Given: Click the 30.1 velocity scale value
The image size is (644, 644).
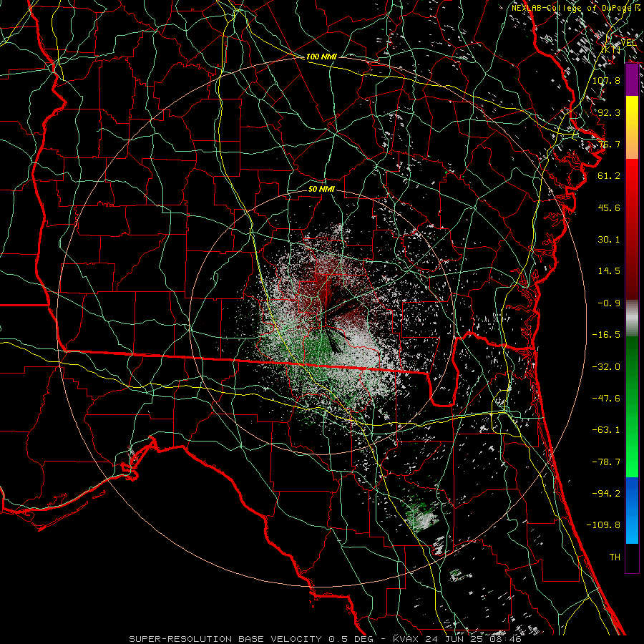Looking at the screenshot, I should pyautogui.click(x=609, y=240).
